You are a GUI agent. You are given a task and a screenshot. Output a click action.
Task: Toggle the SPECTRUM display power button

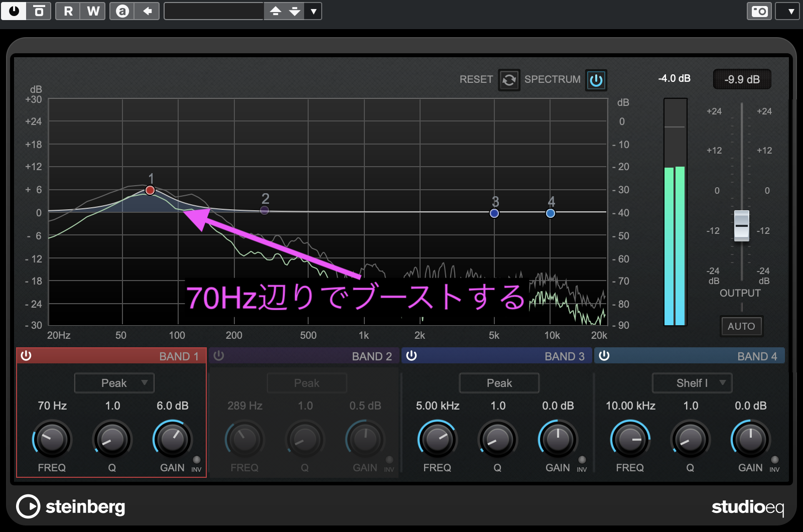[x=596, y=80]
